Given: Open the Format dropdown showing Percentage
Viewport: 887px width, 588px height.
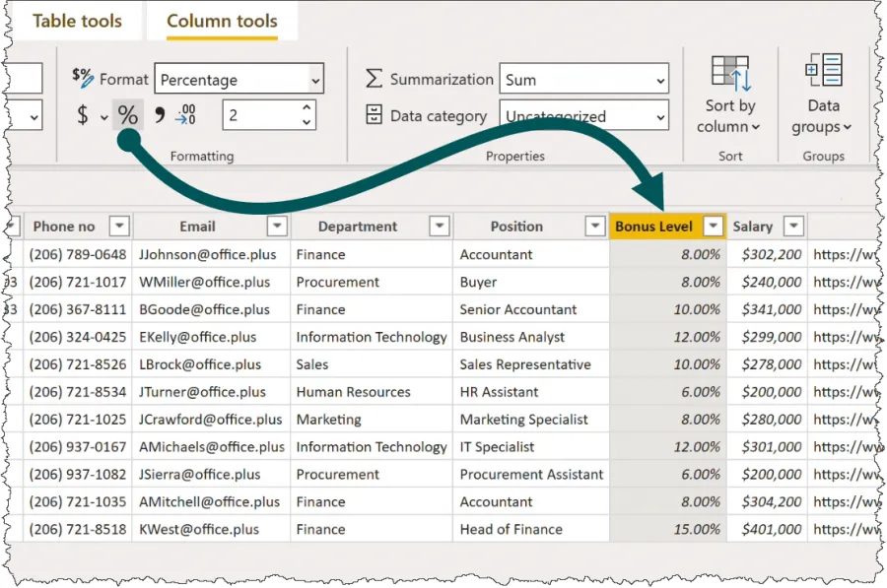Looking at the screenshot, I should click(240, 80).
